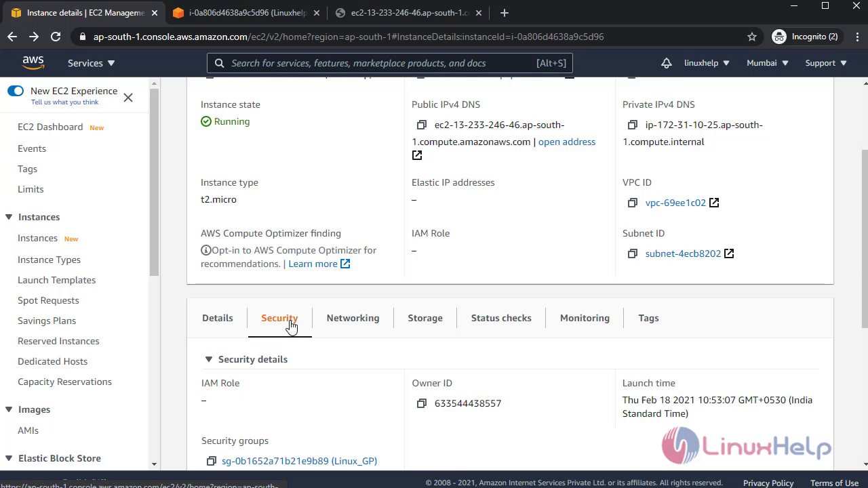Image resolution: width=868 pixels, height=488 pixels.
Task: Copy the security group ID
Action: pos(212,461)
